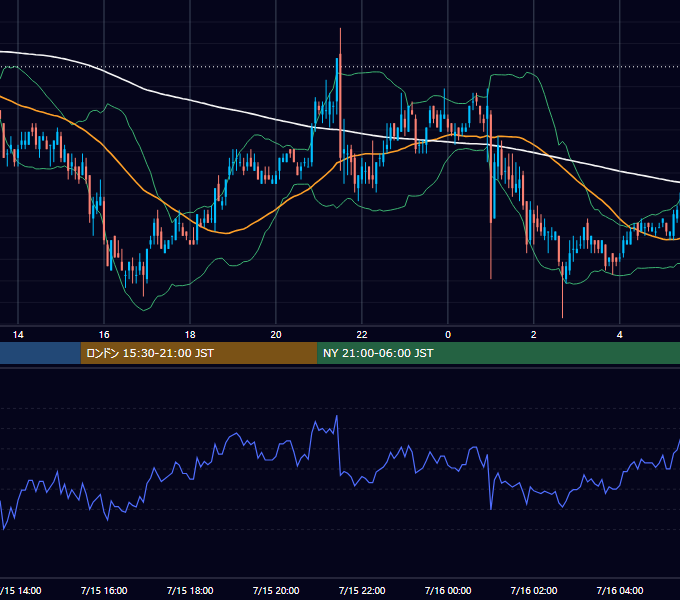
Task: Select the 7/16 00:00 time axis label
Action: pyautogui.click(x=448, y=590)
